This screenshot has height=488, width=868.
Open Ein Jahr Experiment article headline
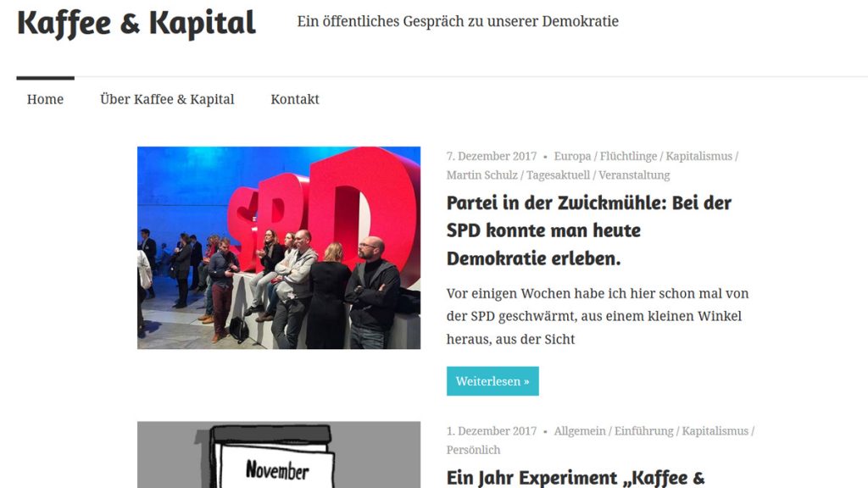click(x=576, y=478)
